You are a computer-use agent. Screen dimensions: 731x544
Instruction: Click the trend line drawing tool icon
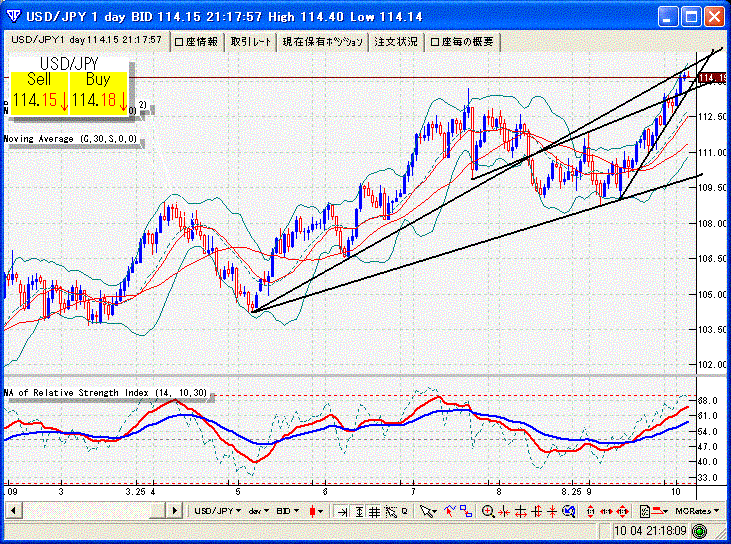click(450, 511)
